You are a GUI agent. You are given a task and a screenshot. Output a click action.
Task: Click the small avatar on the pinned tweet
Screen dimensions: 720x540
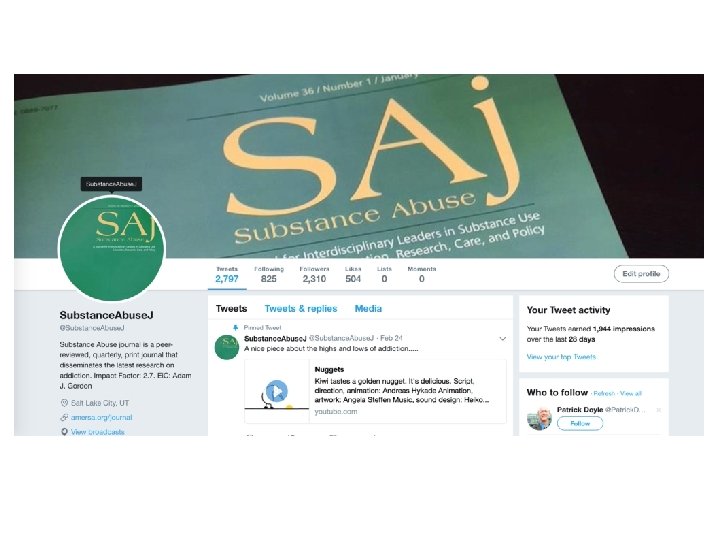227,347
